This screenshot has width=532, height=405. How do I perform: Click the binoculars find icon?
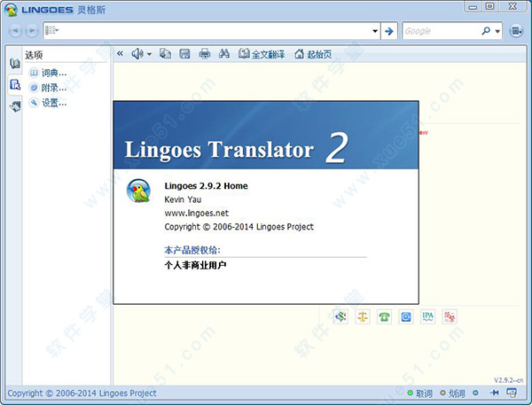(x=224, y=53)
